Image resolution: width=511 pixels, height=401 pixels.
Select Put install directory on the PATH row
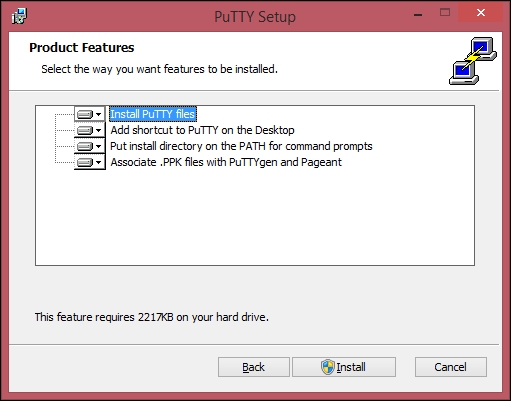pyautogui.click(x=241, y=146)
